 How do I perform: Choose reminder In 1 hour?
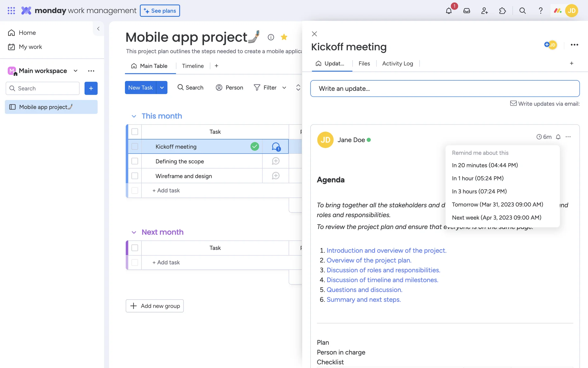point(477,178)
